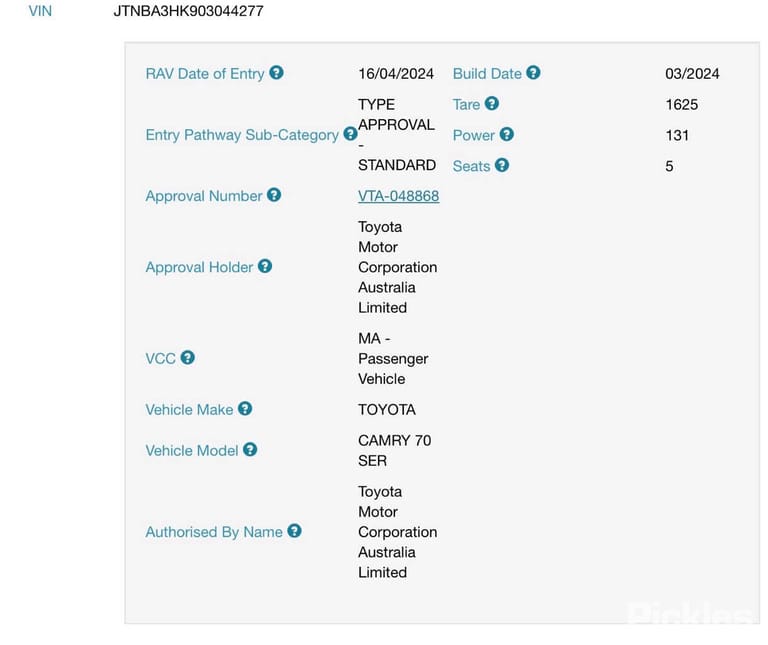
Task: Click Authorised By Name's Toyota Motor Corporation value
Action: (x=397, y=532)
